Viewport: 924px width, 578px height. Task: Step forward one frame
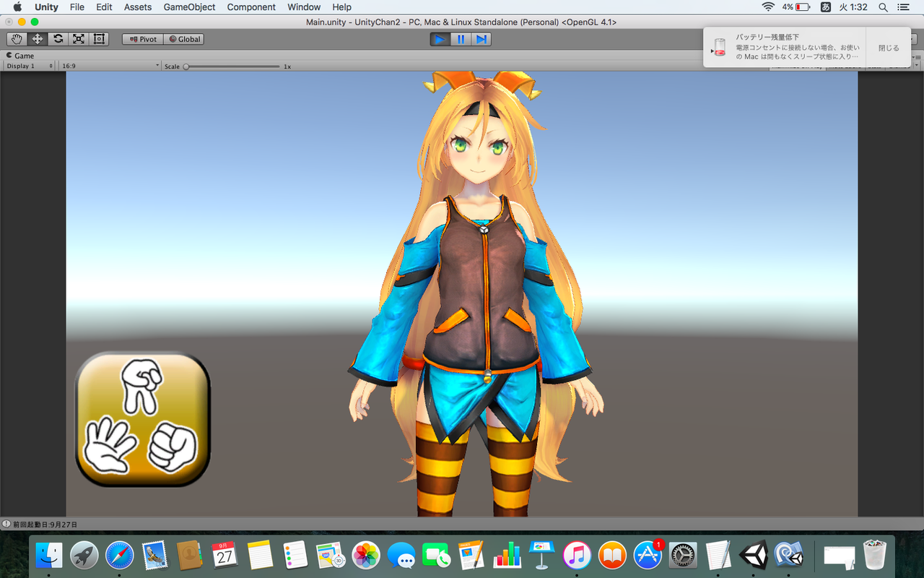tap(481, 39)
